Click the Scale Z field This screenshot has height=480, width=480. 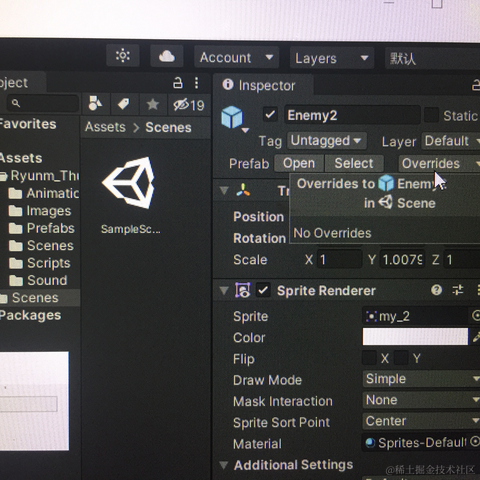tap(462, 260)
